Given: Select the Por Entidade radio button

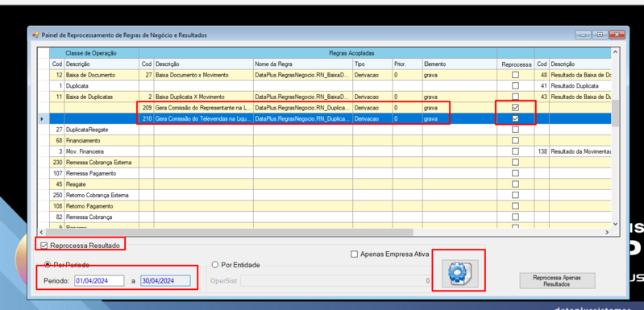Looking at the screenshot, I should [214, 265].
